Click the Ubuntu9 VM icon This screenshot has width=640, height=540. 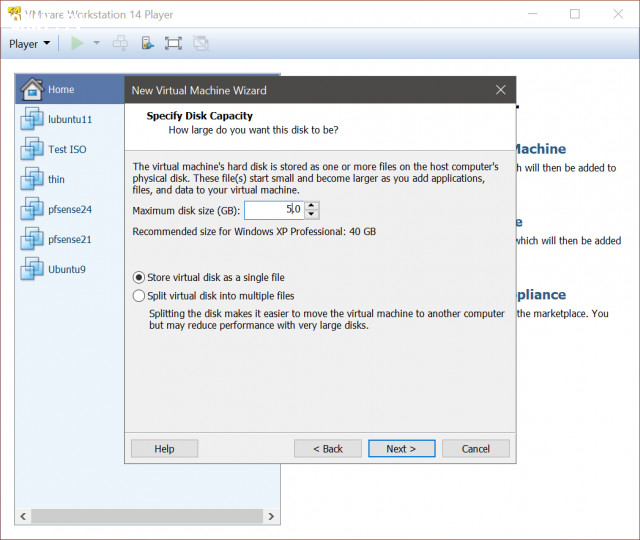click(32, 269)
